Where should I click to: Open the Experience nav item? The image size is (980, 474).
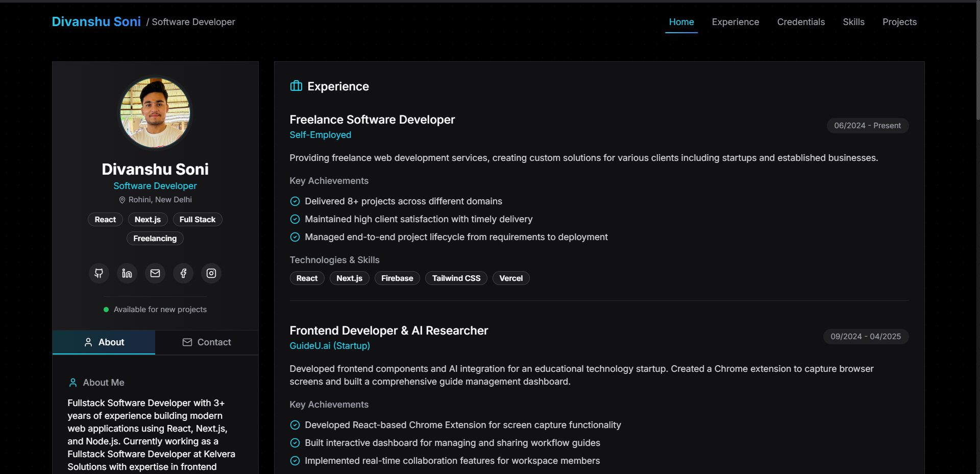click(x=736, y=22)
